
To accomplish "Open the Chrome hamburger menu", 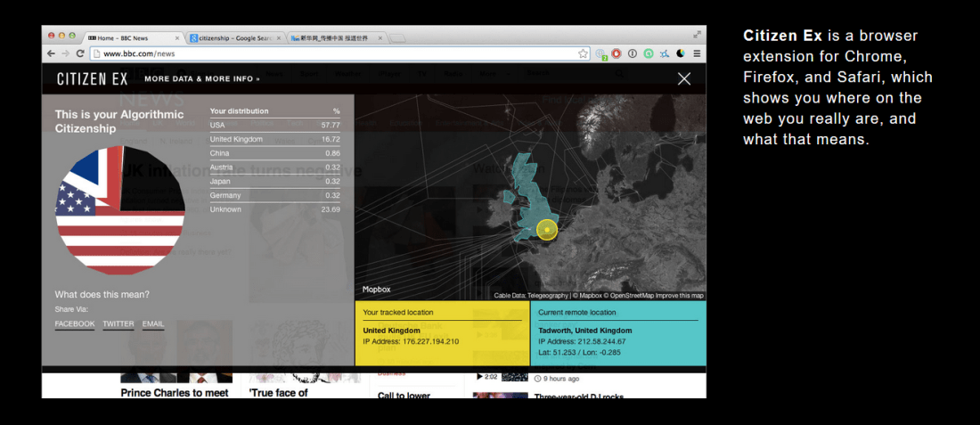I will click(697, 53).
